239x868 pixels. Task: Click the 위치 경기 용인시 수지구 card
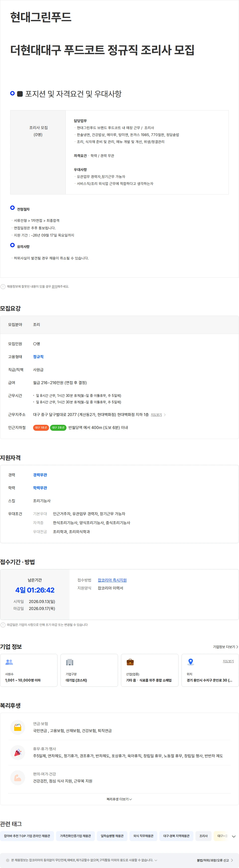coord(210,670)
